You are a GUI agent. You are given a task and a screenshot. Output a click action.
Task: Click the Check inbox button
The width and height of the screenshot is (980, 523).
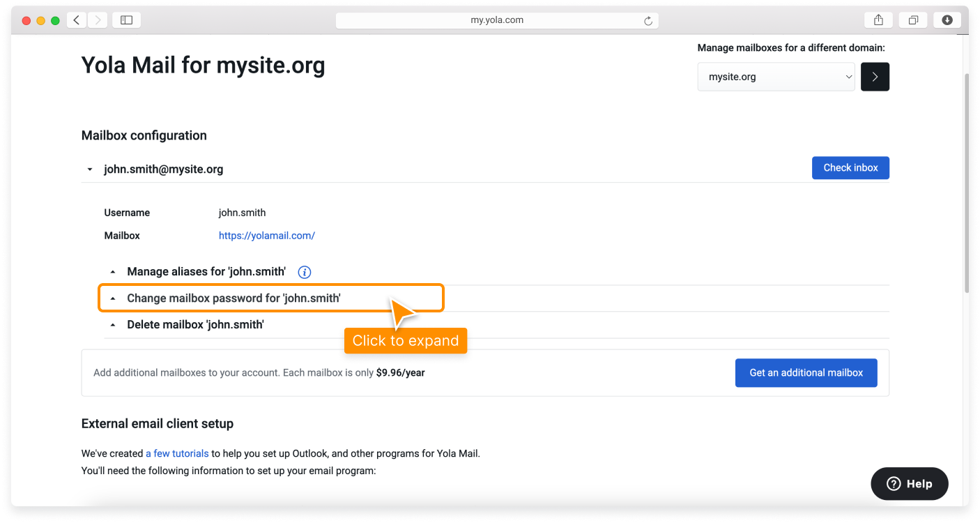pos(850,167)
